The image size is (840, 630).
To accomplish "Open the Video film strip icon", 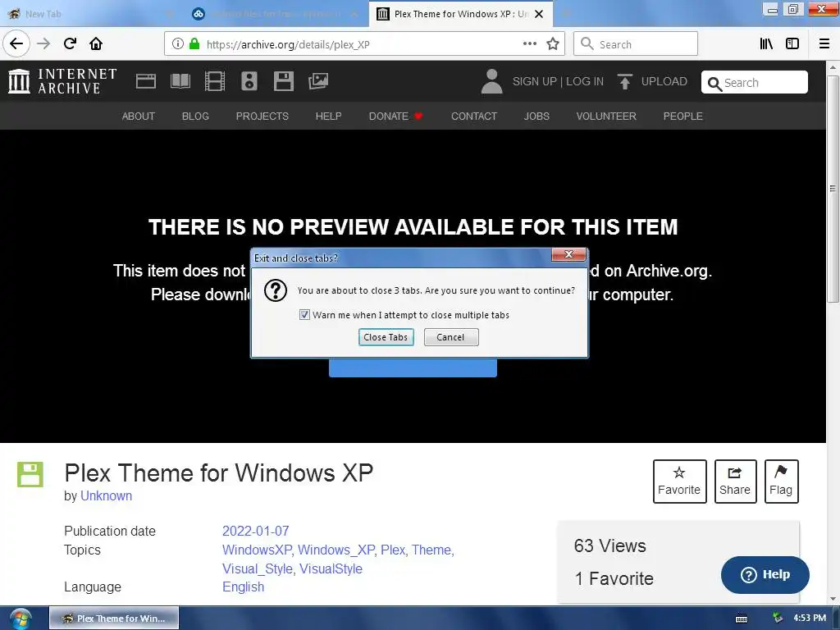I will tap(215, 81).
